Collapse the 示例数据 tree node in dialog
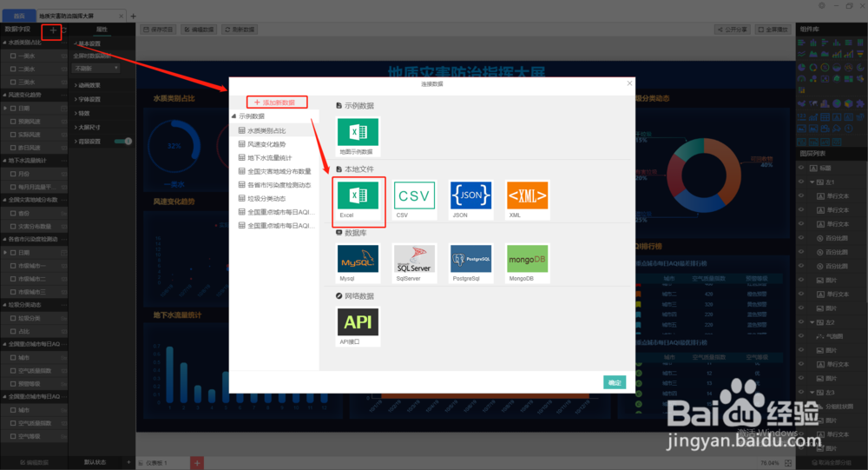This screenshot has width=868, height=470. click(x=233, y=116)
